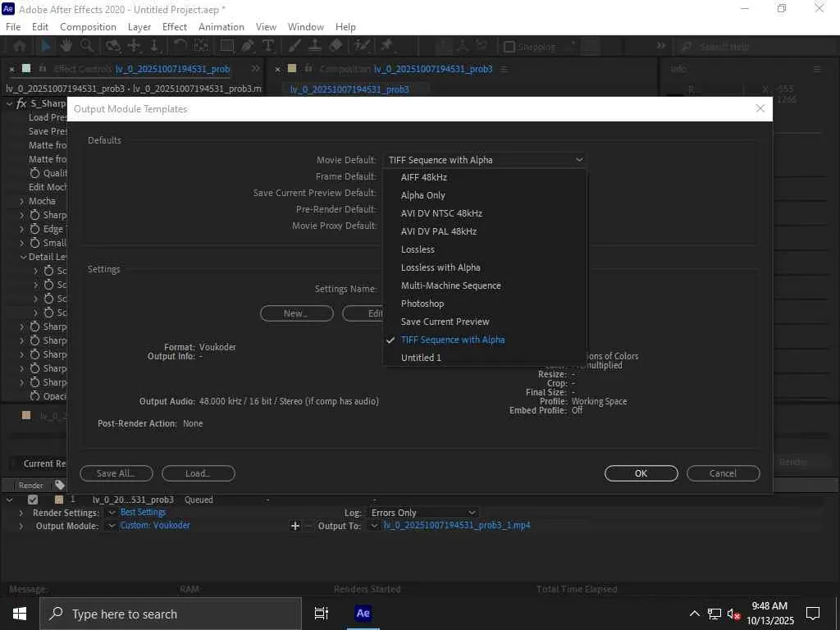The width and height of the screenshot is (840, 630).
Task: Select the Zoom magnifier tool
Action: 87,47
